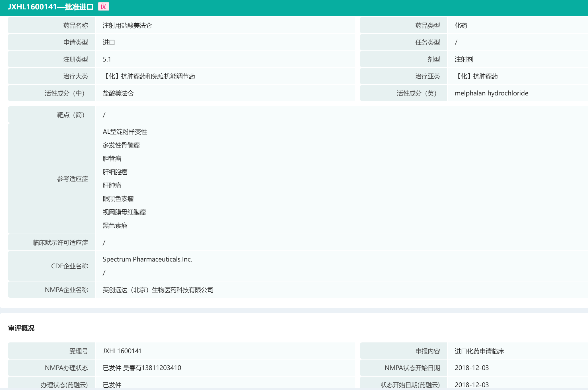
Task: Select indication 眼黑色素瘤
Action: tap(118, 199)
